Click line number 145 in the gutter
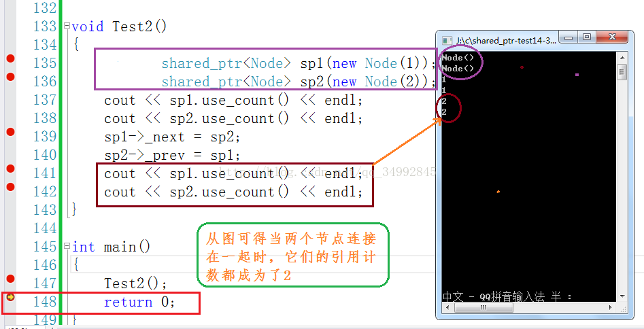 [x=44, y=247]
